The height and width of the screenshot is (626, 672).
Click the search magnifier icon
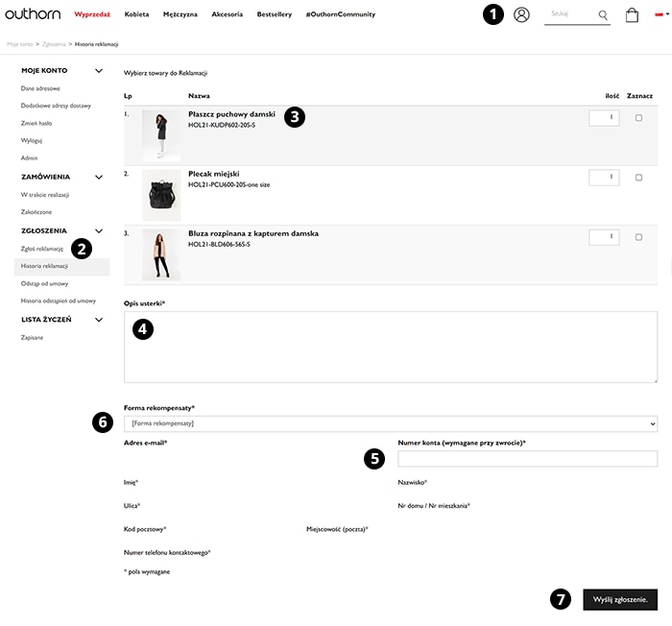(603, 15)
